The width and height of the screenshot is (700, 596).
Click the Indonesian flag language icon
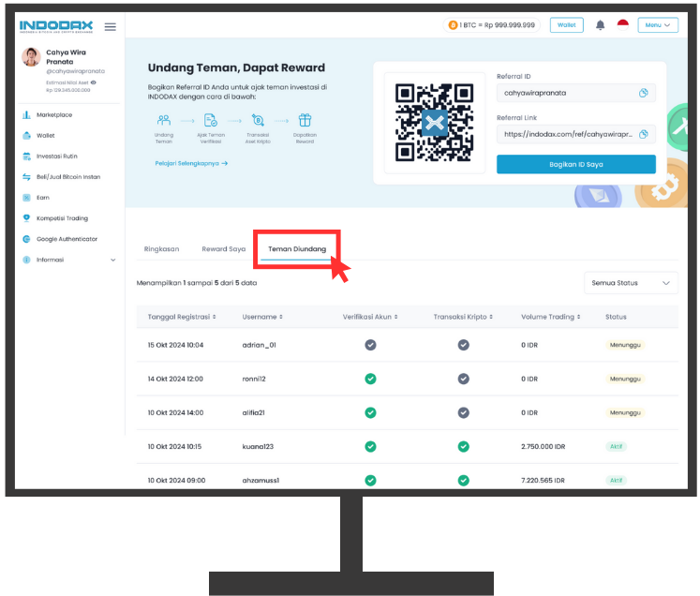(x=623, y=25)
